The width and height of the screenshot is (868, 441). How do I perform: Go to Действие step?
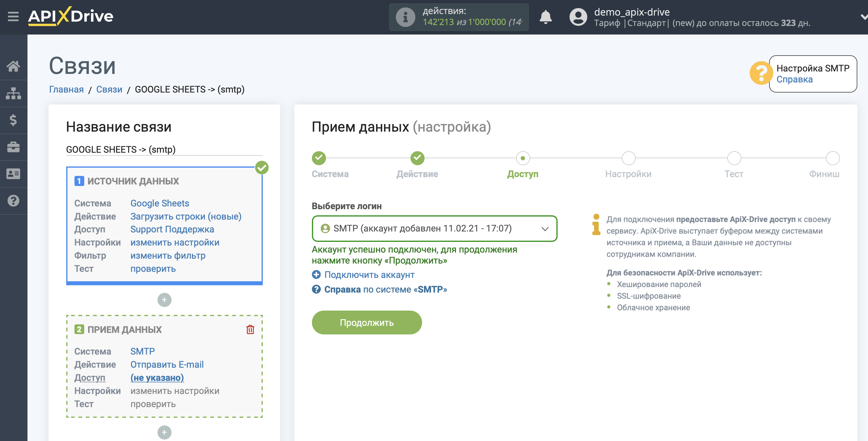pos(417,158)
